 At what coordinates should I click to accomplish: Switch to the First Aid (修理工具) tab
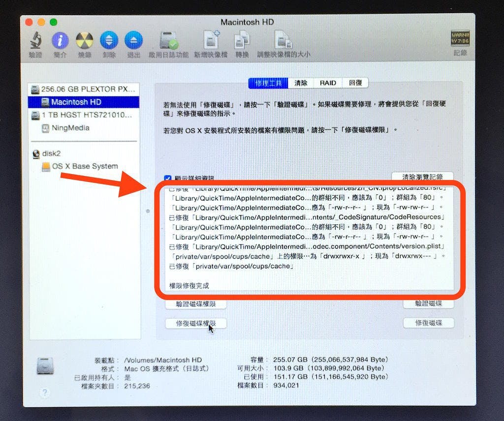[268, 83]
